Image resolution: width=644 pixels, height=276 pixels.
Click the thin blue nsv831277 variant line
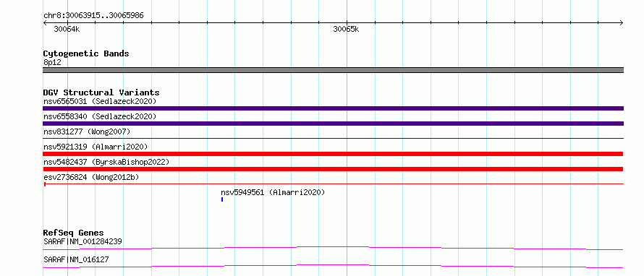point(333,139)
